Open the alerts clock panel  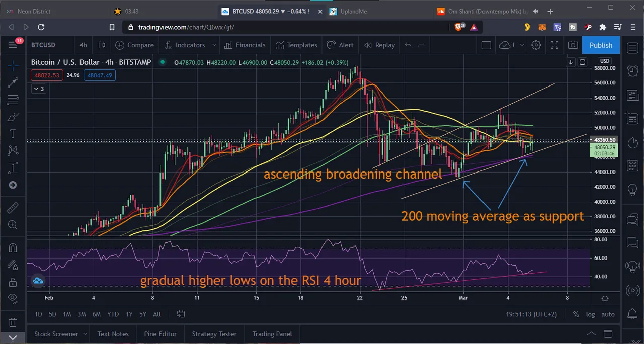tap(633, 71)
